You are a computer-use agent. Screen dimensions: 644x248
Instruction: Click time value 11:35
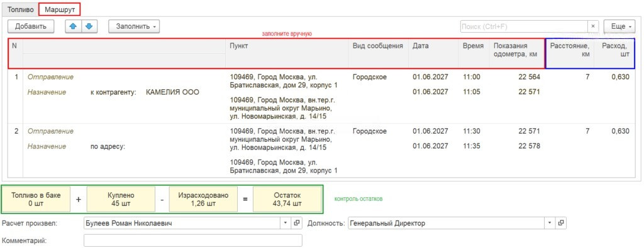click(x=472, y=146)
